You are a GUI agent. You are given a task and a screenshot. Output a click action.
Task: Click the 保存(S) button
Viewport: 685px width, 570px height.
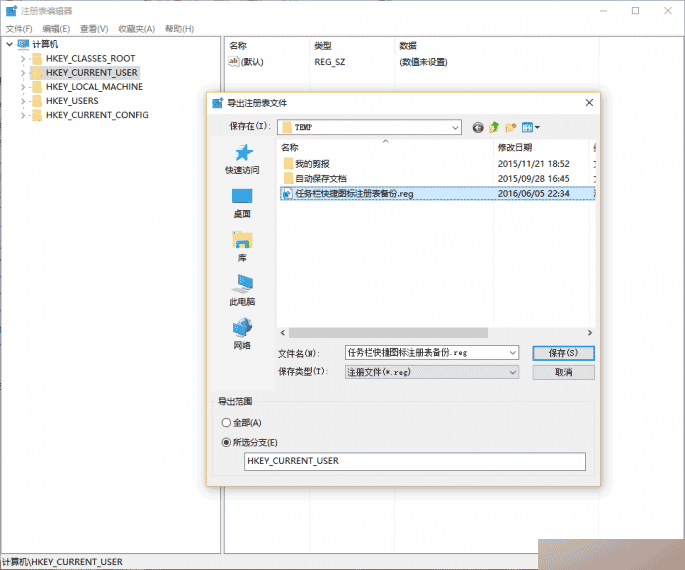(564, 353)
